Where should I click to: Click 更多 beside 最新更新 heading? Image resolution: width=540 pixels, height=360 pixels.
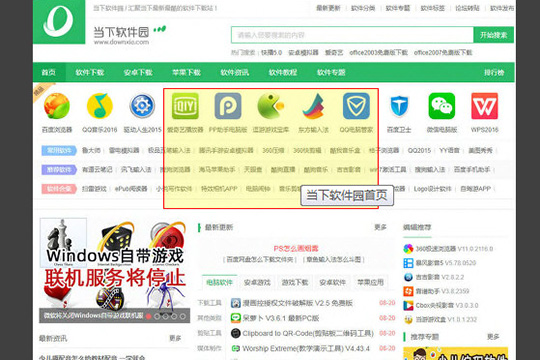point(381,227)
